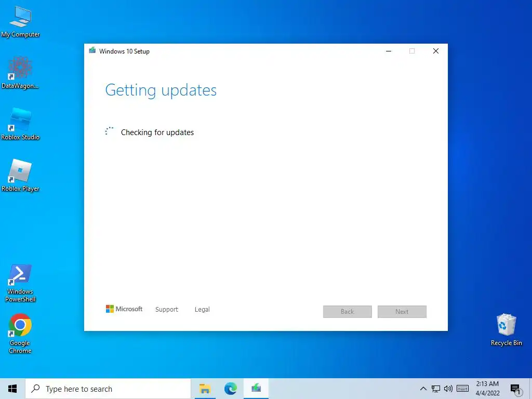Image resolution: width=532 pixels, height=399 pixels.
Task: Select the Roblox Studio desktop shortcut
Action: tap(20, 124)
